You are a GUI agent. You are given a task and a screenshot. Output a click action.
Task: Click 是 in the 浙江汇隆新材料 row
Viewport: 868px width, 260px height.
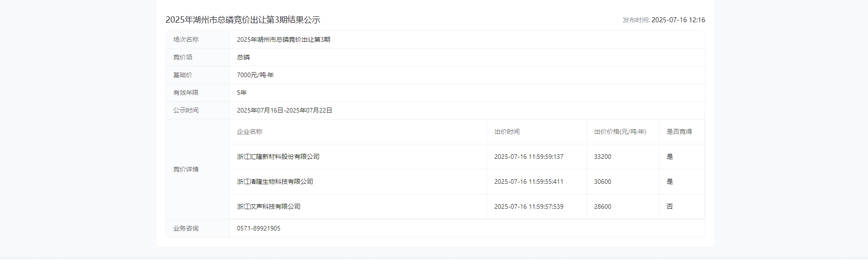tap(670, 157)
